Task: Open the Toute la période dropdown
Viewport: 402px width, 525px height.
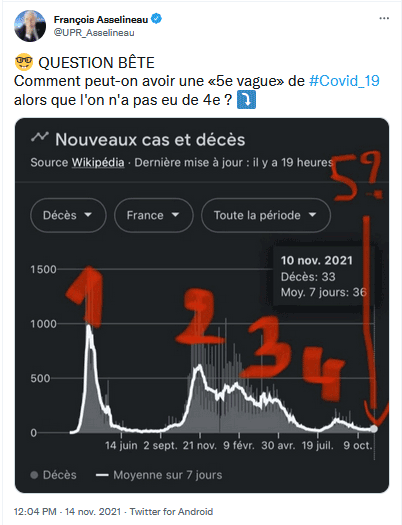Action: click(266, 215)
